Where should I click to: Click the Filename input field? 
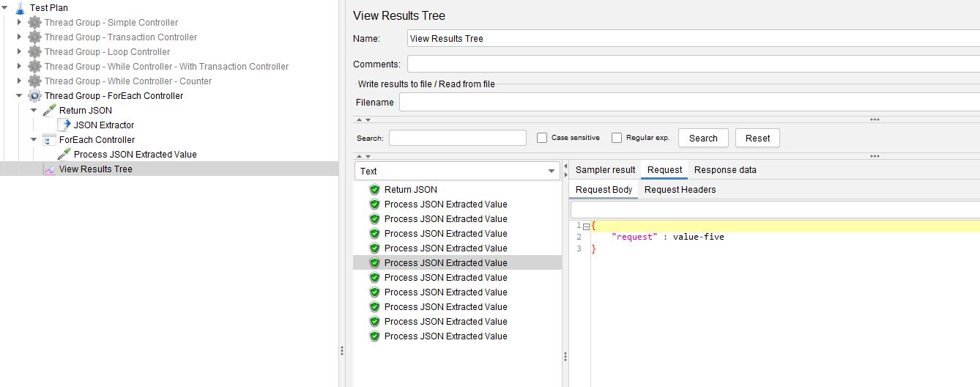coord(689,103)
